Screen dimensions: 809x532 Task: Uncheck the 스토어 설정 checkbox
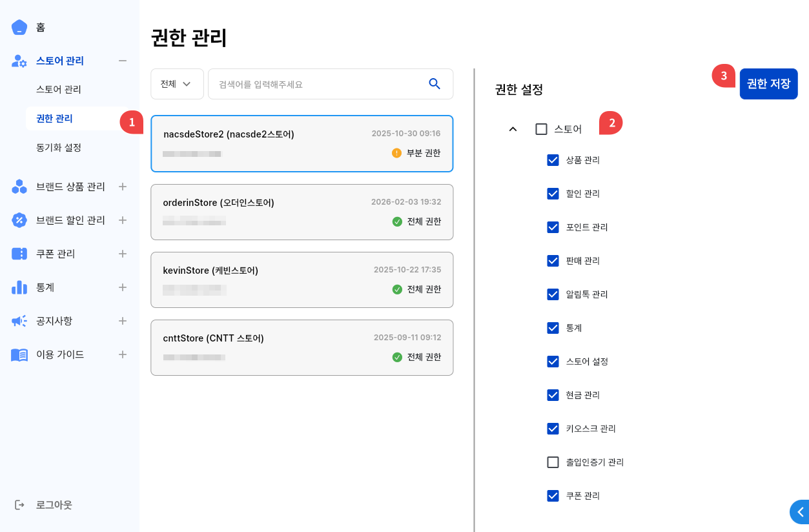[x=553, y=362]
